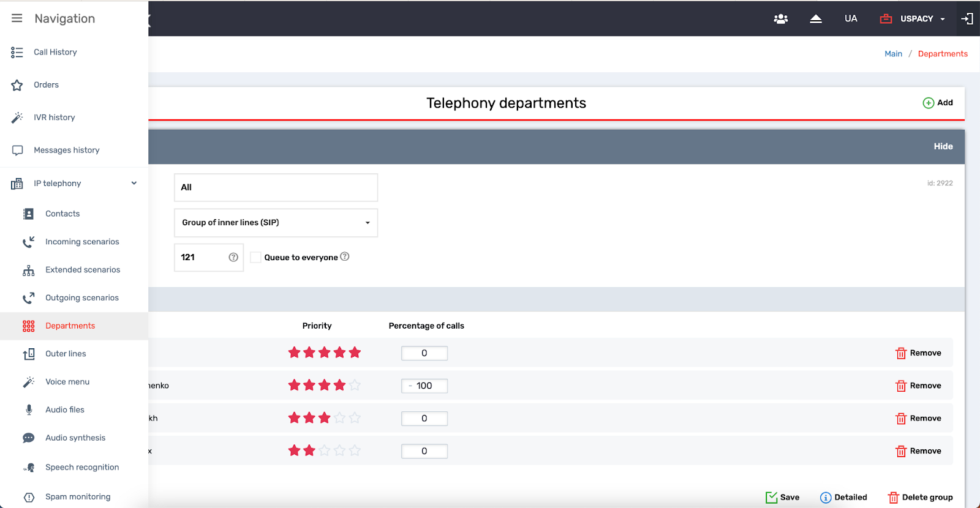Click percentage field in the two-star row

[424, 451]
